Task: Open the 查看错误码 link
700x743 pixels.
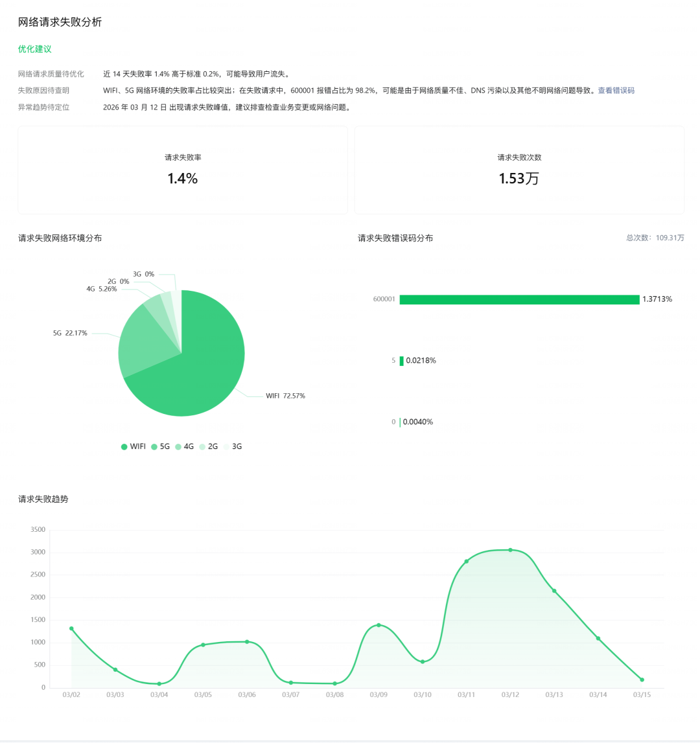Action: pos(616,91)
